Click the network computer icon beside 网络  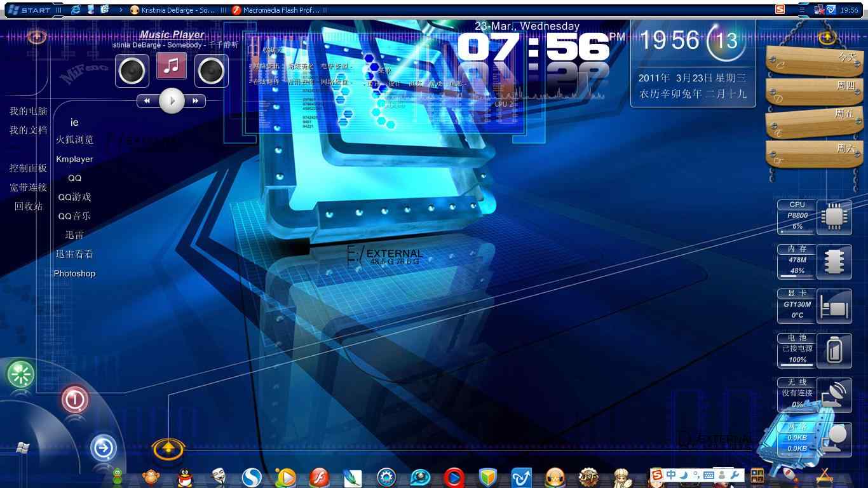click(835, 438)
